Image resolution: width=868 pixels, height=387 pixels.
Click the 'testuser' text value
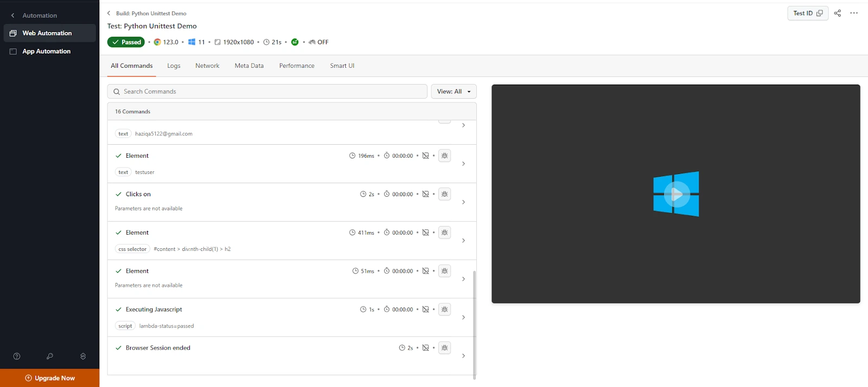(145, 172)
